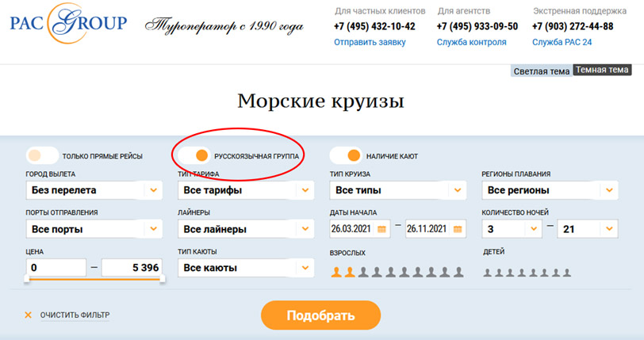Screen dimensions: 644x340
Task: Expand the Лайнеры dropdown list
Action: tap(305, 230)
